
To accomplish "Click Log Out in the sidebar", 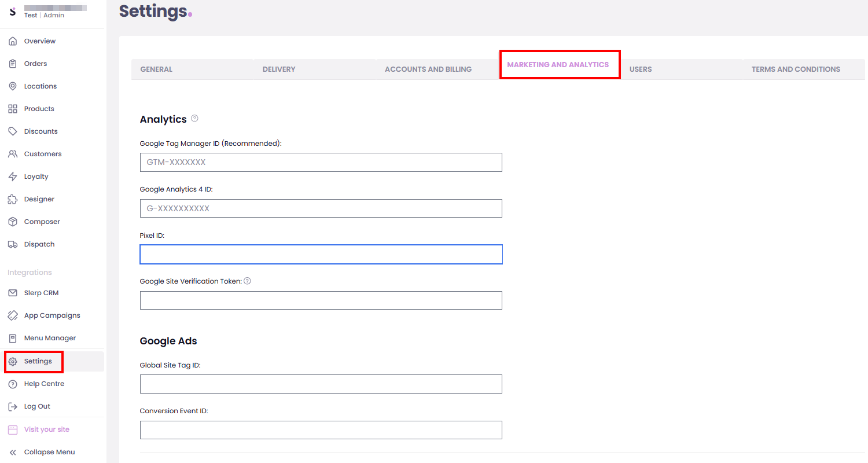I will 37,406.
